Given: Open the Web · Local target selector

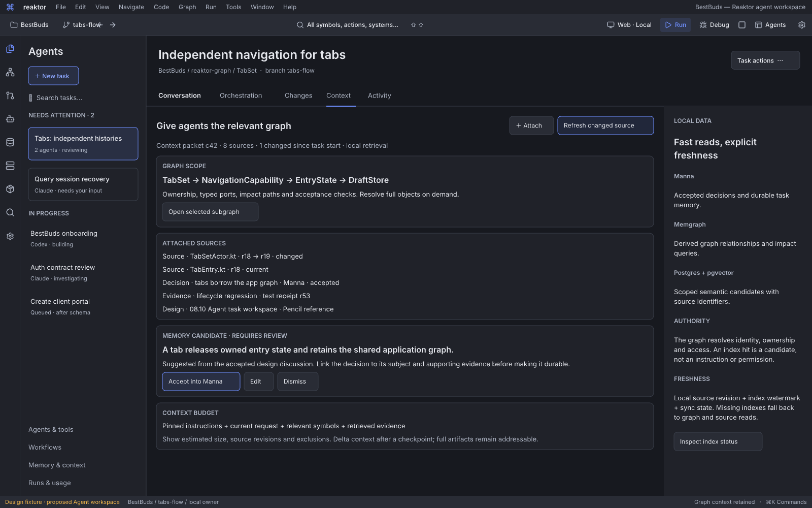Looking at the screenshot, I should click(629, 25).
